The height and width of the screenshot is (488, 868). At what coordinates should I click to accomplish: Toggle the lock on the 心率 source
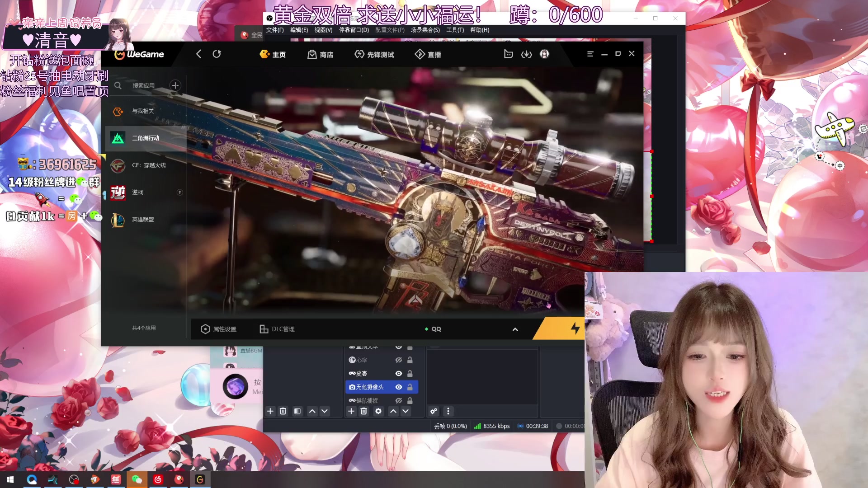point(410,360)
